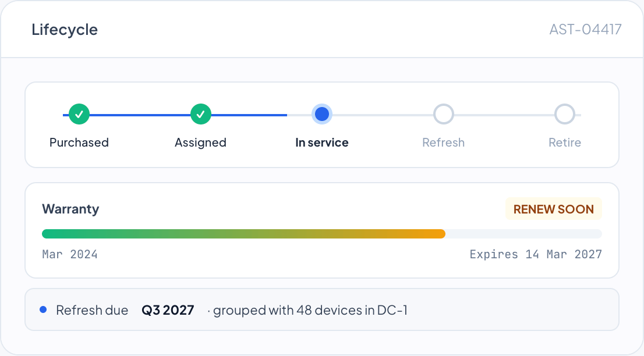
Task: Click the asset ID AST-04417
Action: [x=586, y=29]
